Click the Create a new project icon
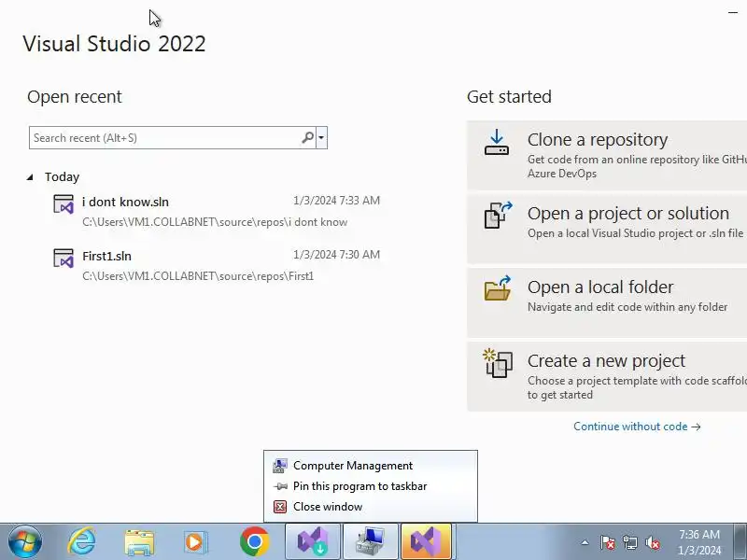The height and width of the screenshot is (560, 747). point(498,363)
